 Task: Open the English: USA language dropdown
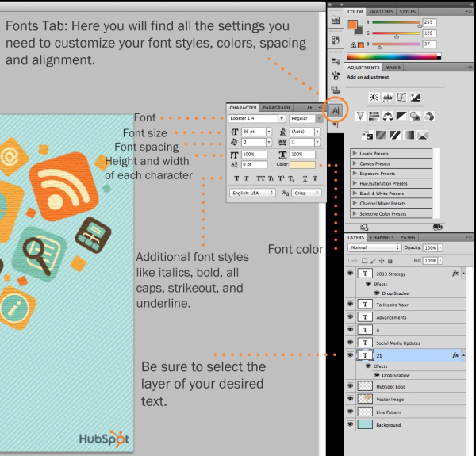pyautogui.click(x=252, y=193)
